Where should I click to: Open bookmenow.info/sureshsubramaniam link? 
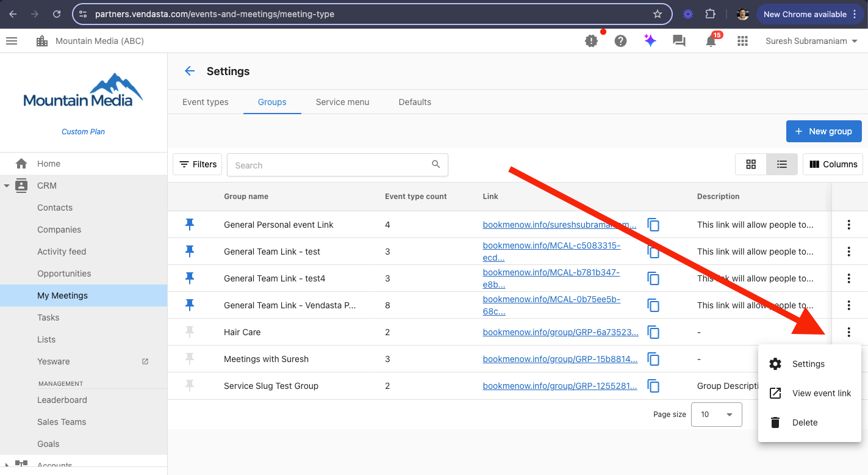559,225
